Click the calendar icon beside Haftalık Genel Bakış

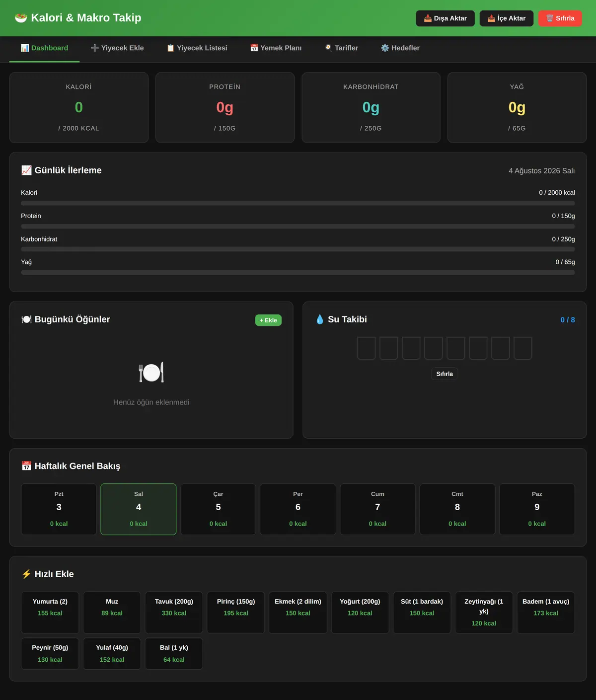coord(26,466)
